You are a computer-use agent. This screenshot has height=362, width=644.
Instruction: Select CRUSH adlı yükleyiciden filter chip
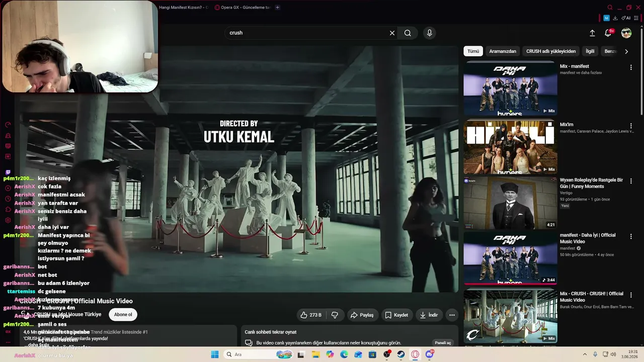[x=551, y=51]
